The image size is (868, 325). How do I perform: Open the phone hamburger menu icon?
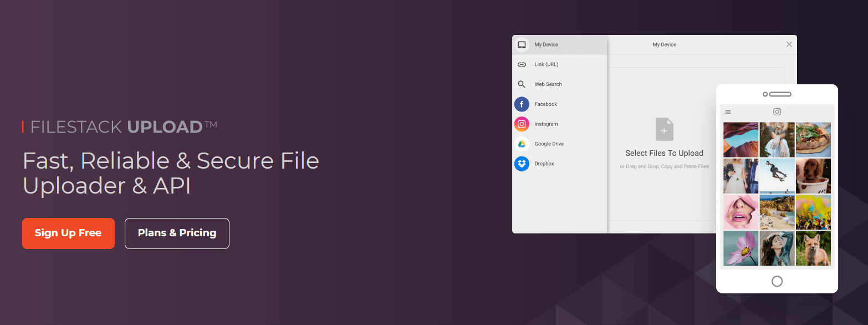[x=728, y=112]
